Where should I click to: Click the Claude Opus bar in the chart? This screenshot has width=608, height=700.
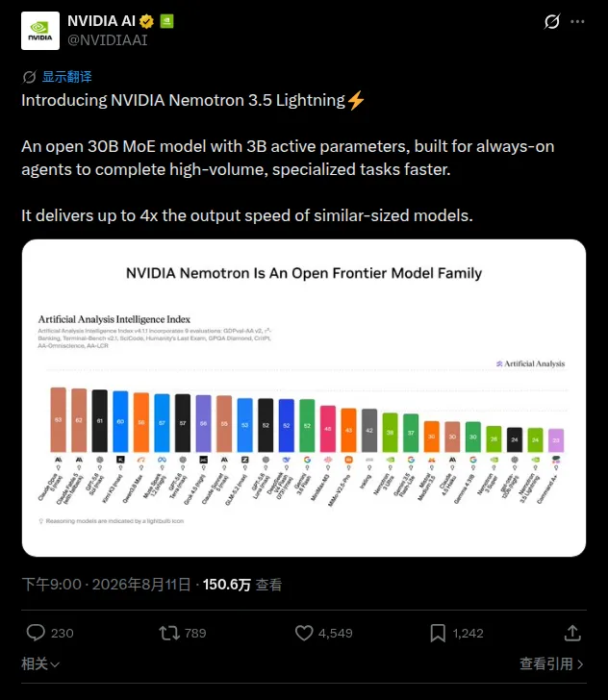(x=58, y=419)
